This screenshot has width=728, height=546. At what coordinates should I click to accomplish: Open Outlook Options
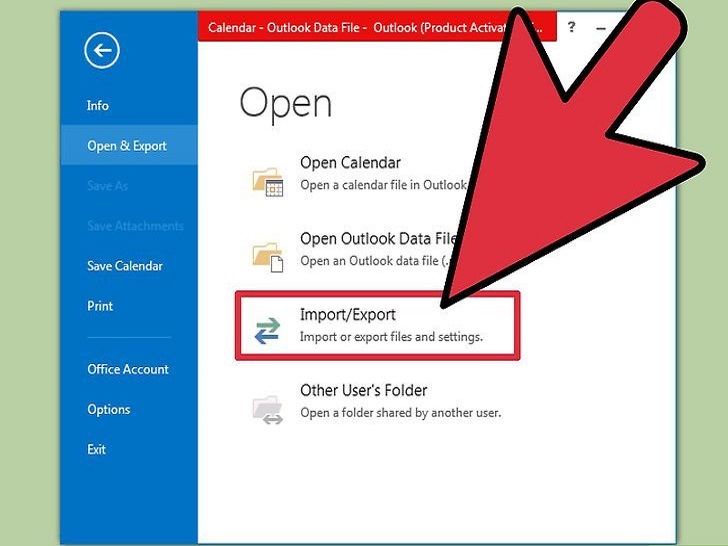109,410
